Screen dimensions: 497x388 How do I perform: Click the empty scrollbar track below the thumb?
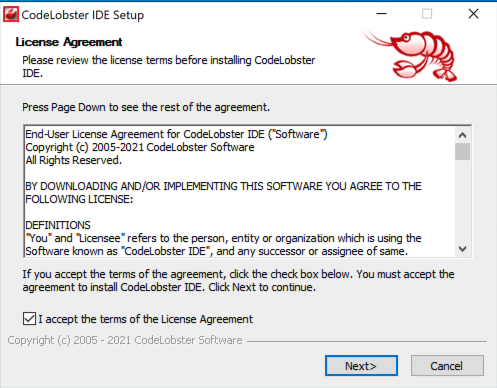[x=462, y=201]
